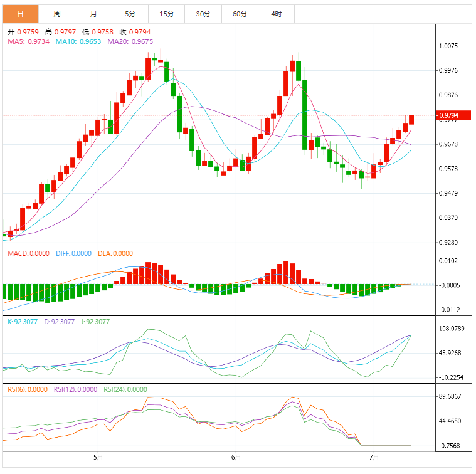
Task: Open the 4时 interval tab
Action: (276, 14)
